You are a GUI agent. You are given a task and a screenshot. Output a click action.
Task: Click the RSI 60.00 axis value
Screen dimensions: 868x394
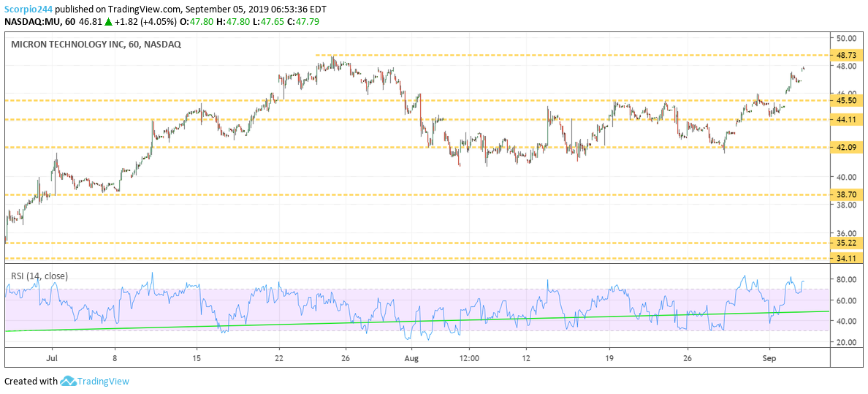[x=848, y=300]
